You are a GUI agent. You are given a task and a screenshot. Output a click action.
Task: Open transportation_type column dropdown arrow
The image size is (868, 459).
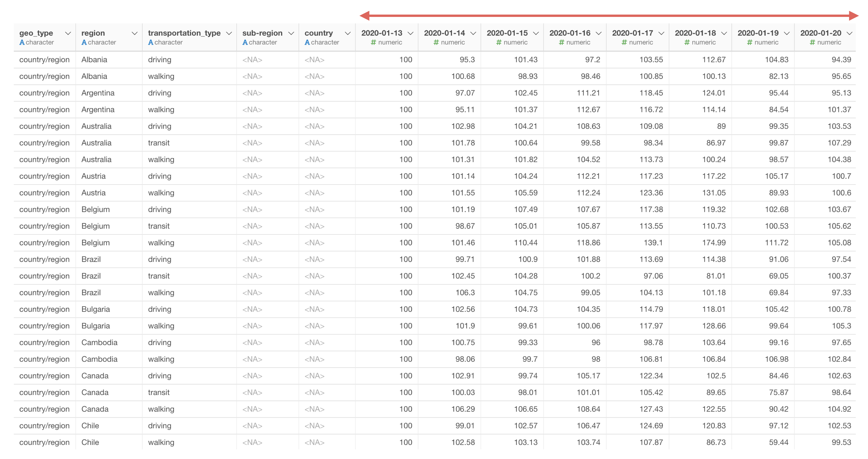(229, 33)
